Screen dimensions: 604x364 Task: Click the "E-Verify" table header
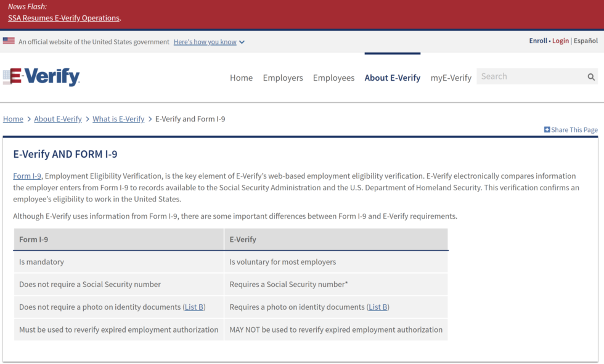(336, 240)
